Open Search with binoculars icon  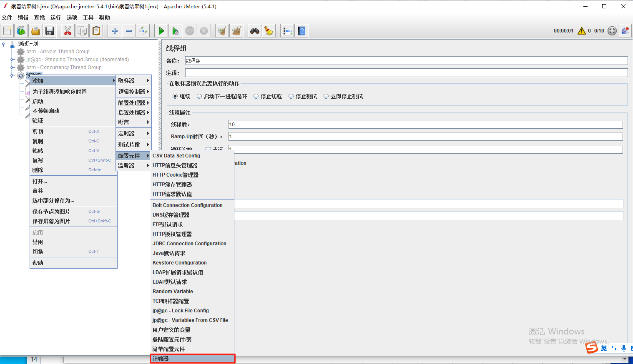(255, 31)
